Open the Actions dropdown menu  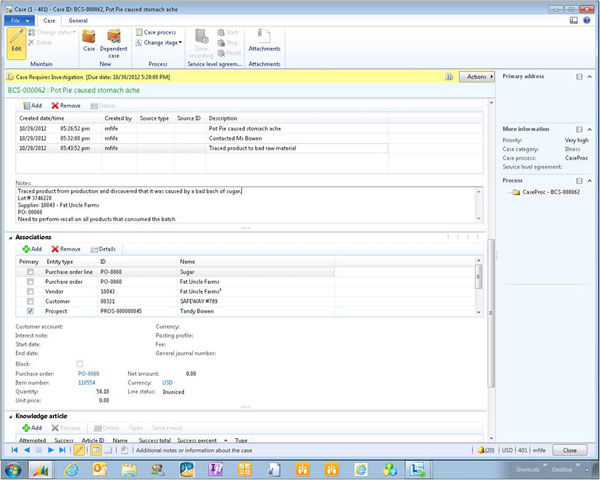(x=478, y=76)
